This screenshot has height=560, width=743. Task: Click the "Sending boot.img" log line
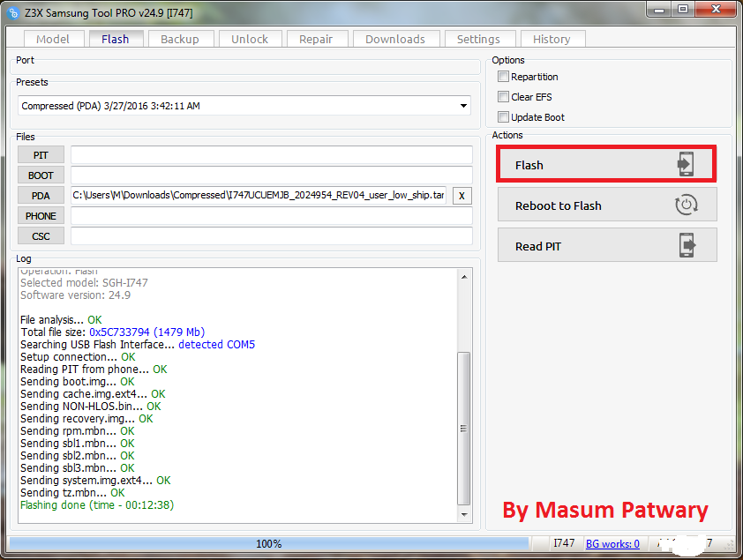[x=78, y=382]
